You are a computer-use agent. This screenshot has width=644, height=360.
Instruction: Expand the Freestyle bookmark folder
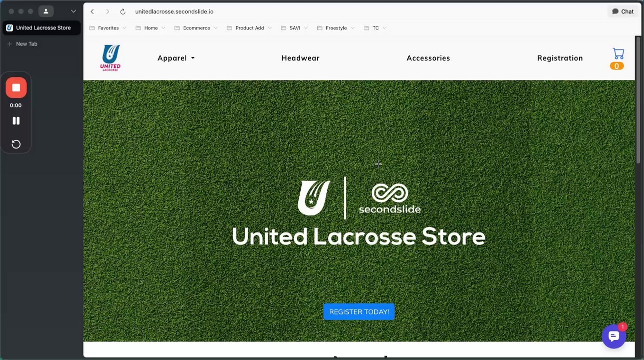tap(335, 28)
